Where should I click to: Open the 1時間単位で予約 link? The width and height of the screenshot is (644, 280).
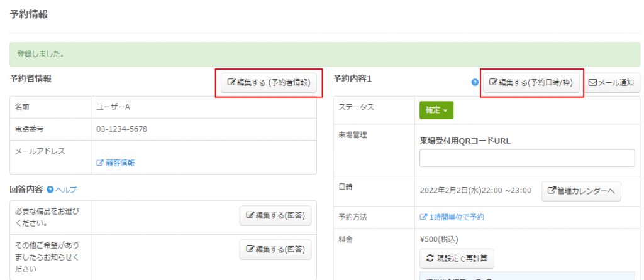452,217
